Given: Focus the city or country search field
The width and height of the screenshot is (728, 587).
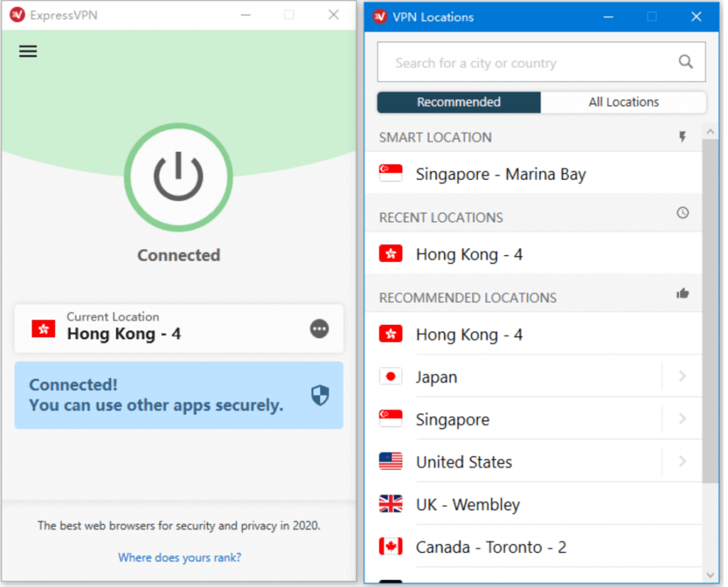Looking at the screenshot, I should click(x=541, y=62).
